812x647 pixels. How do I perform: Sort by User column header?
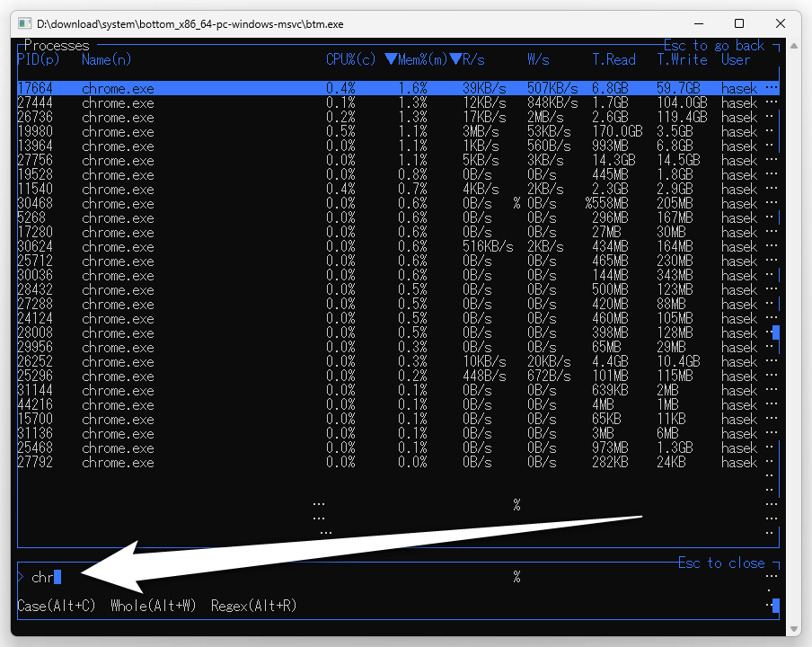pyautogui.click(x=736, y=59)
